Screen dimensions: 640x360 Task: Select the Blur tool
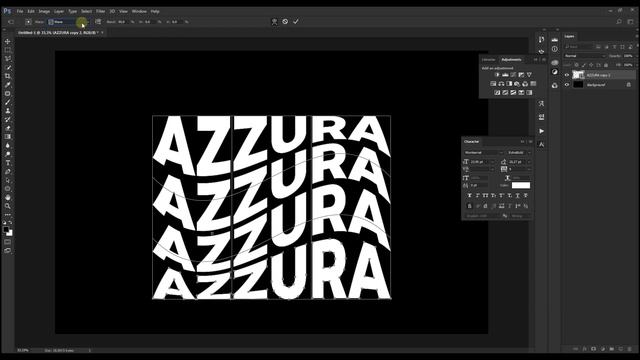coord(7,146)
